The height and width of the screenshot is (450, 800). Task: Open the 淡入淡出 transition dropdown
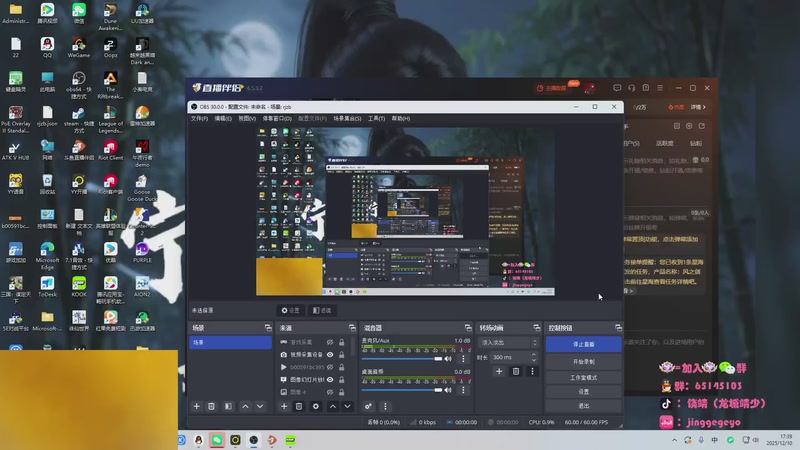pyautogui.click(x=508, y=342)
